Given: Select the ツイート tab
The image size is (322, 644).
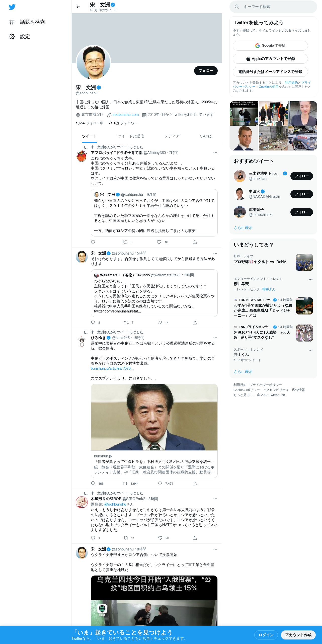Looking at the screenshot, I should (x=89, y=136).
